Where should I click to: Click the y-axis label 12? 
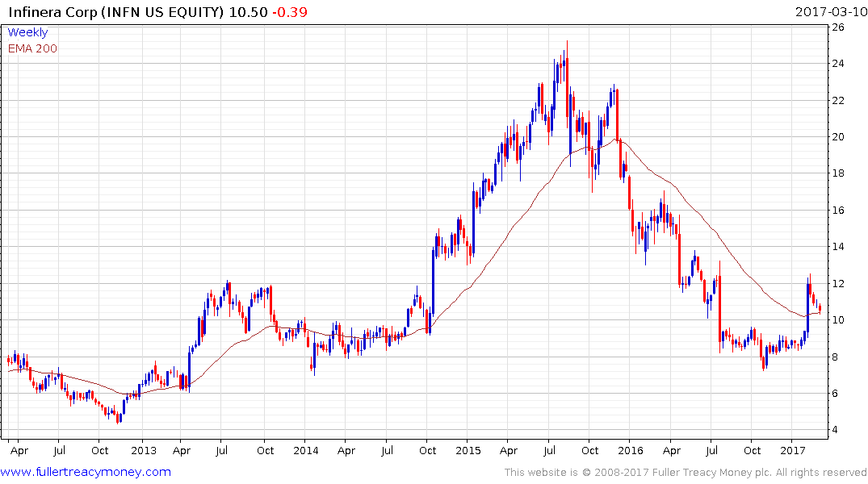coord(838,284)
